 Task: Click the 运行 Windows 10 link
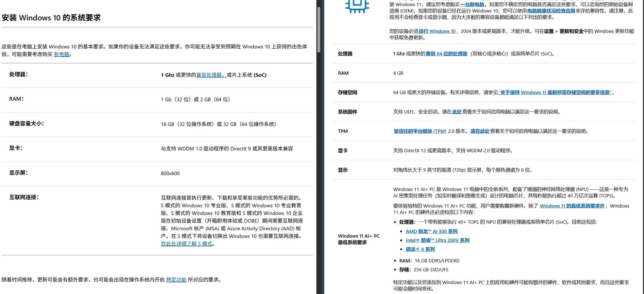click(437, 31)
